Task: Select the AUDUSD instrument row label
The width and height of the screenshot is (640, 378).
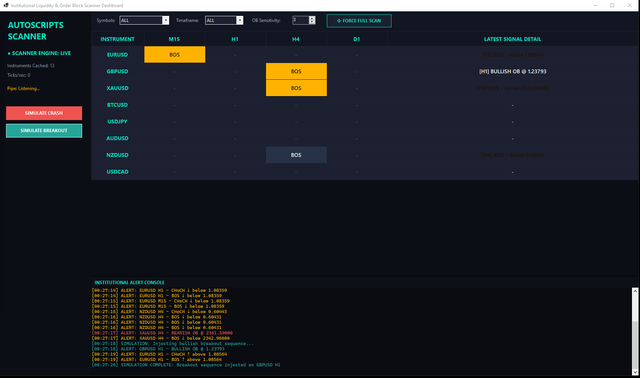Action: [x=118, y=138]
